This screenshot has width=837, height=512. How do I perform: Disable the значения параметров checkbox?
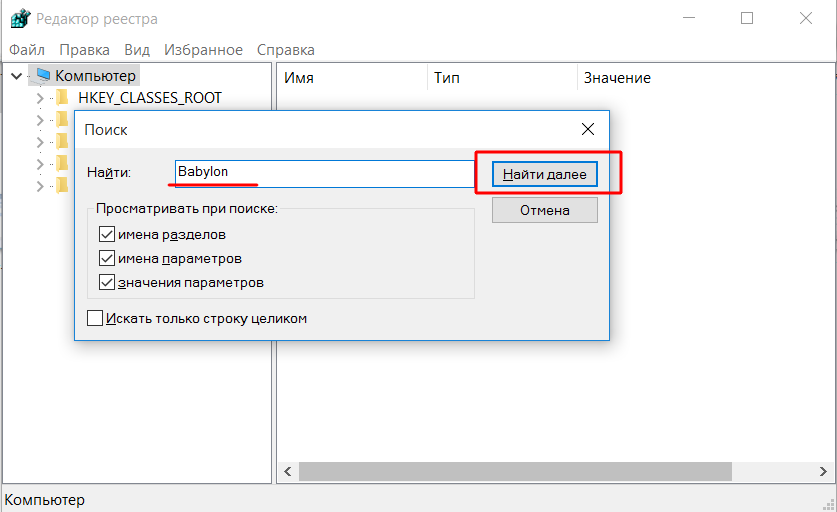(107, 282)
